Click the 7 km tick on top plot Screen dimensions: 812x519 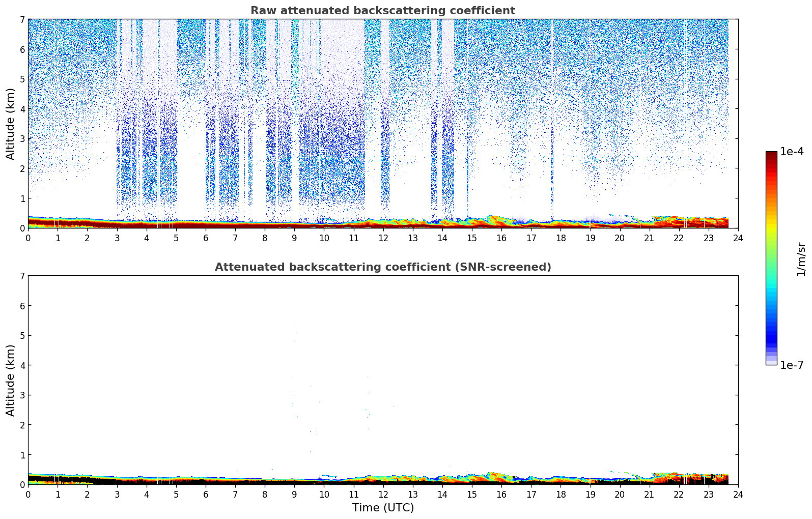pyautogui.click(x=22, y=20)
